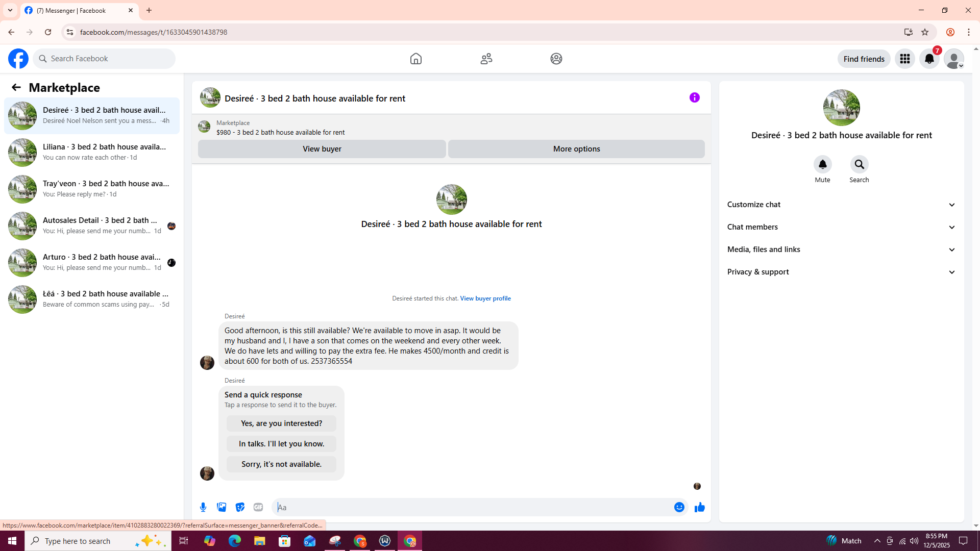Image resolution: width=980 pixels, height=551 pixels.
Task: Open the Facebook menu grid icon
Action: click(x=904, y=59)
